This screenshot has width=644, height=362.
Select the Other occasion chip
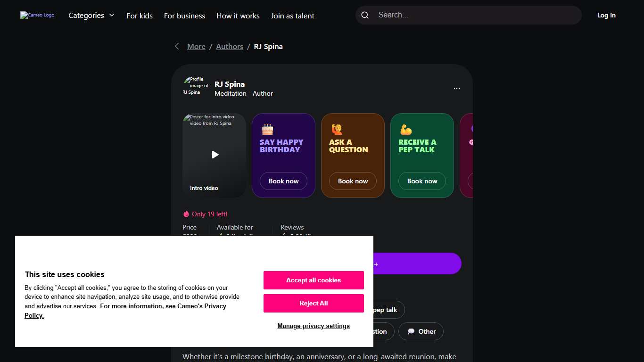click(x=421, y=331)
